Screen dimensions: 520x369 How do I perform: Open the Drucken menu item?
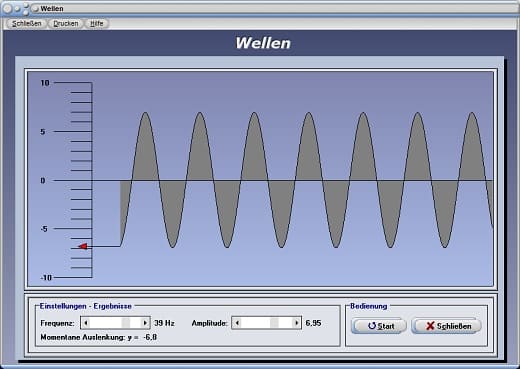pyautogui.click(x=66, y=24)
